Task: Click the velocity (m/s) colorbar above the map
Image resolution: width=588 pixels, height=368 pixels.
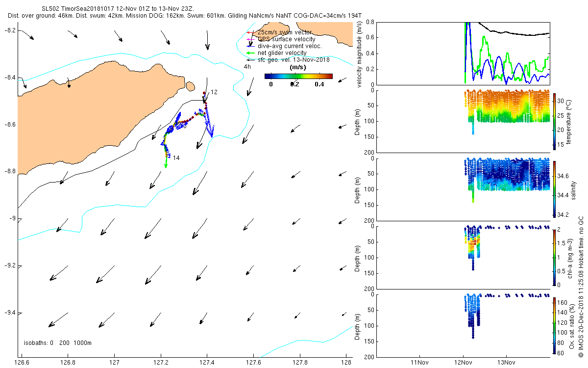Action: pyautogui.click(x=298, y=76)
